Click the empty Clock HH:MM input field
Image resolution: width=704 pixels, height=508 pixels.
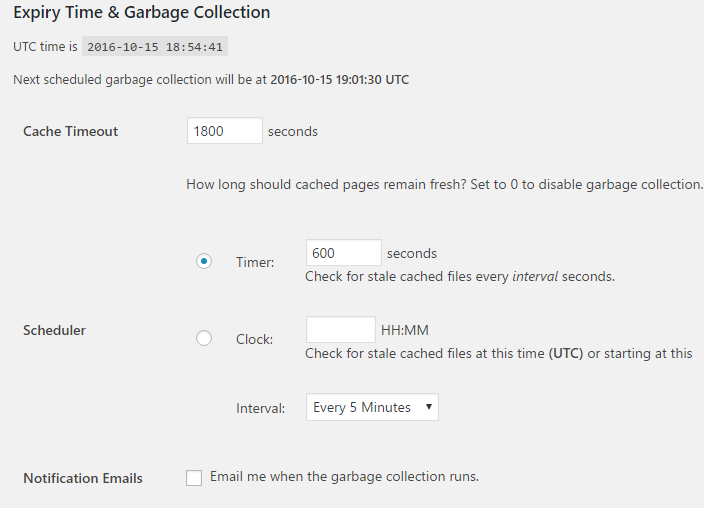click(340, 330)
